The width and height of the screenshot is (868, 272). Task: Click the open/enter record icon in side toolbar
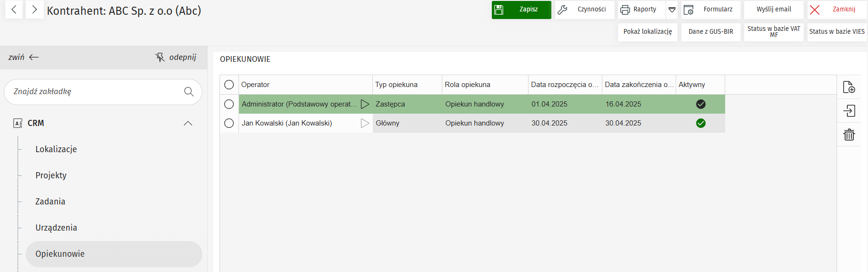click(x=848, y=111)
